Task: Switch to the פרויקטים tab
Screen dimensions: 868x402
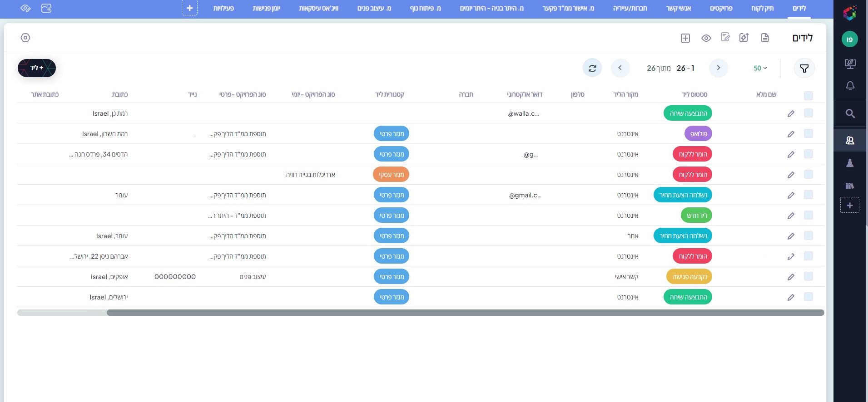Action: [x=721, y=8]
